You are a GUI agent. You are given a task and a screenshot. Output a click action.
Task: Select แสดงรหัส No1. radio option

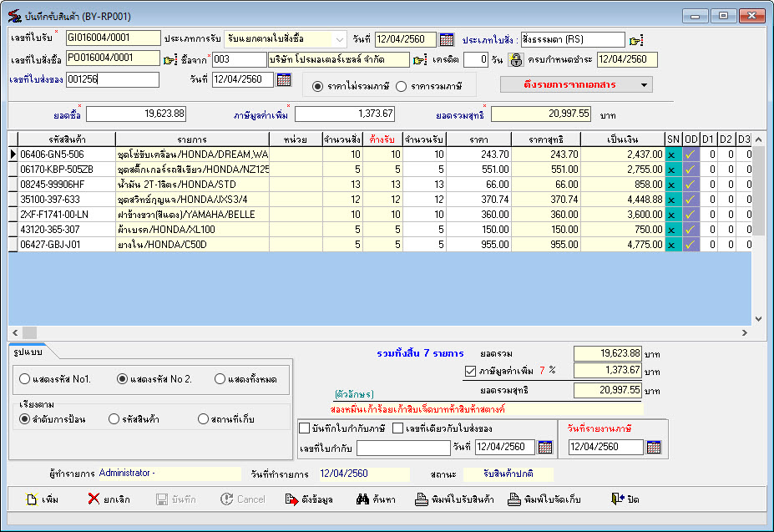tap(24, 379)
